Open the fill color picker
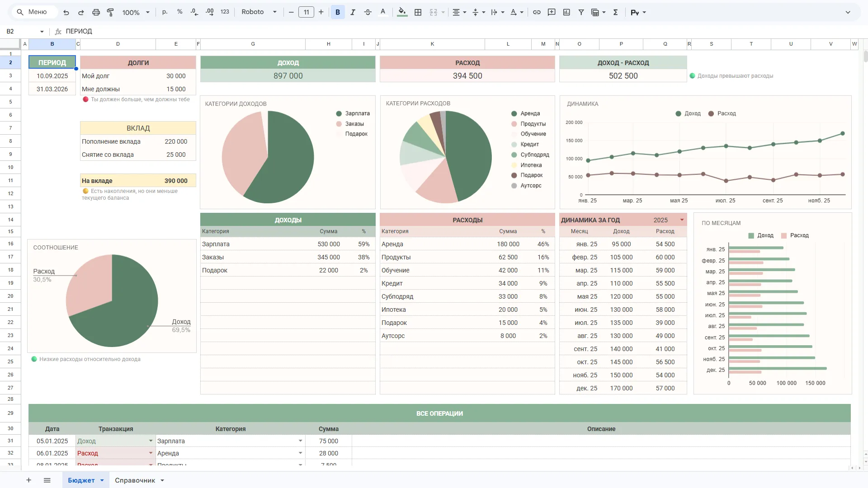868x488 pixels. pos(402,12)
